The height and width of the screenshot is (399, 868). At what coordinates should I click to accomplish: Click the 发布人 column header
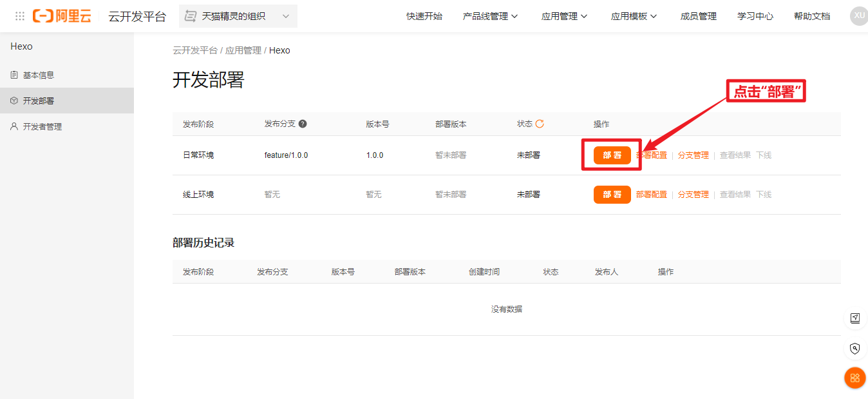[607, 272]
